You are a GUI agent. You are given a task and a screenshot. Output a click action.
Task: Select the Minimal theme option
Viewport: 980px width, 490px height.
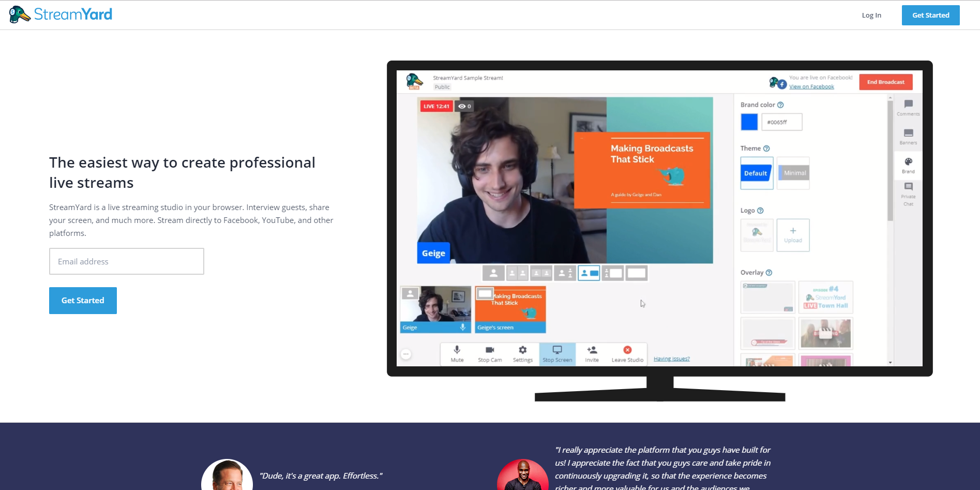click(793, 173)
